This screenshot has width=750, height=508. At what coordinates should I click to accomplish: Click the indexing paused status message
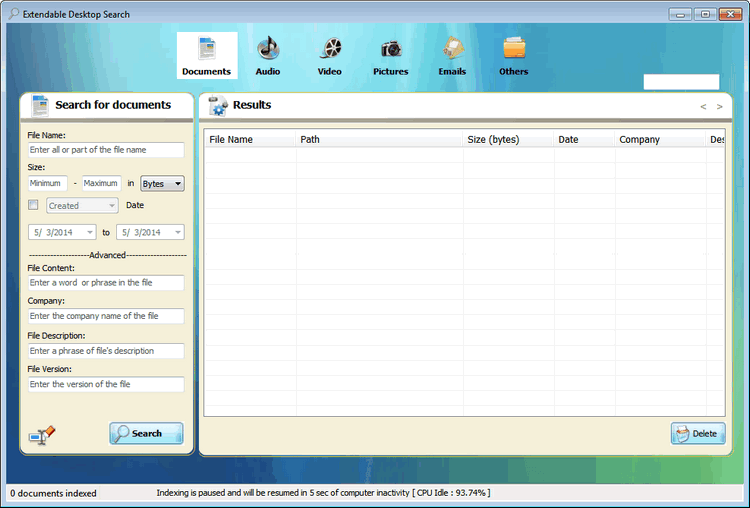coord(323,493)
